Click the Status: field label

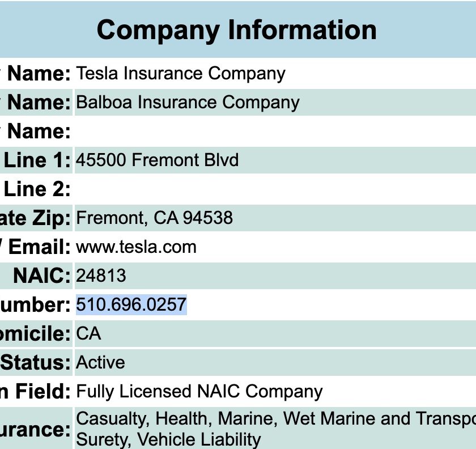click(35, 362)
